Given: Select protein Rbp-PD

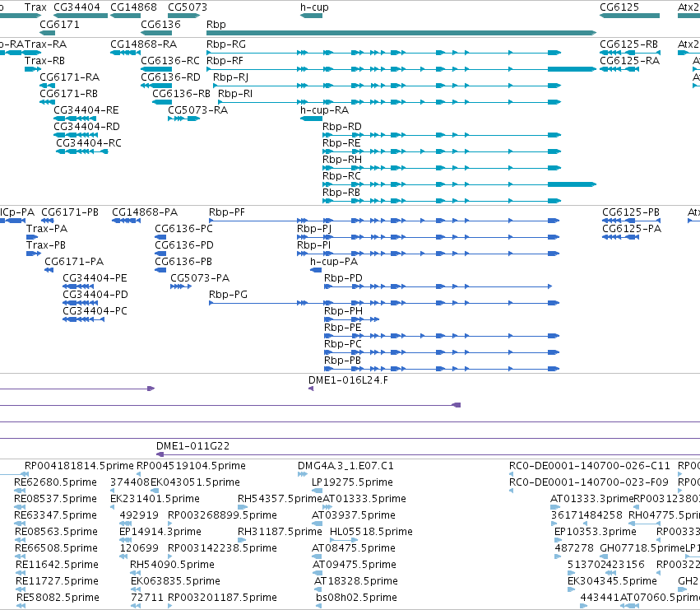Looking at the screenshot, I should (x=343, y=279).
